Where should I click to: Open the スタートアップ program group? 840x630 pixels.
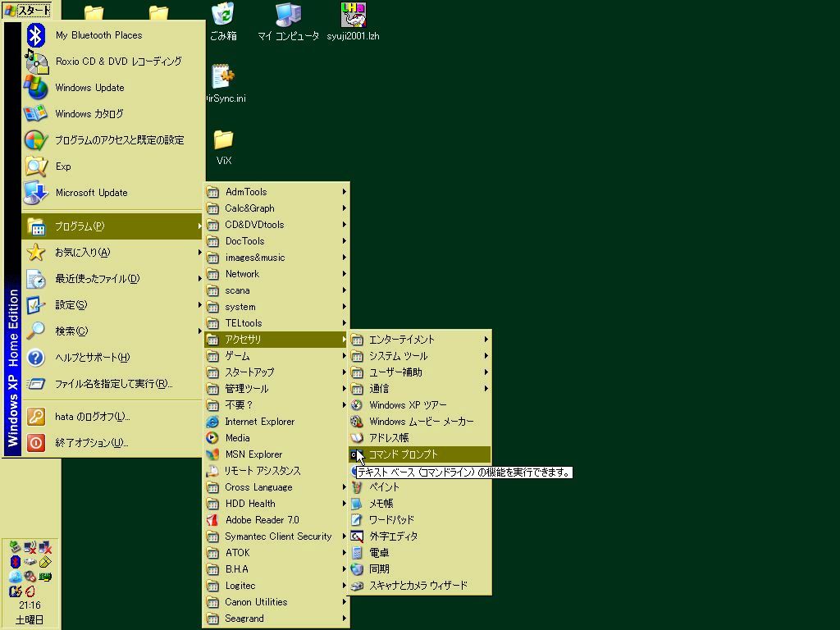(x=276, y=372)
